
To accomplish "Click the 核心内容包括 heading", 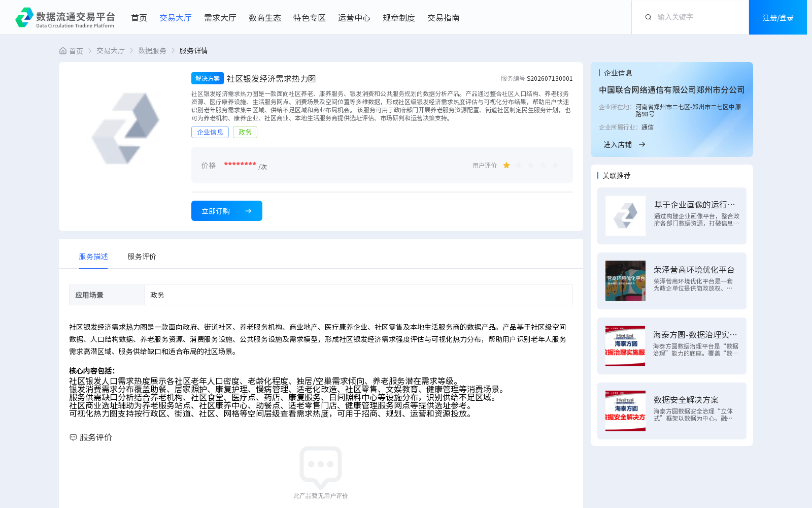I will click(x=92, y=371).
